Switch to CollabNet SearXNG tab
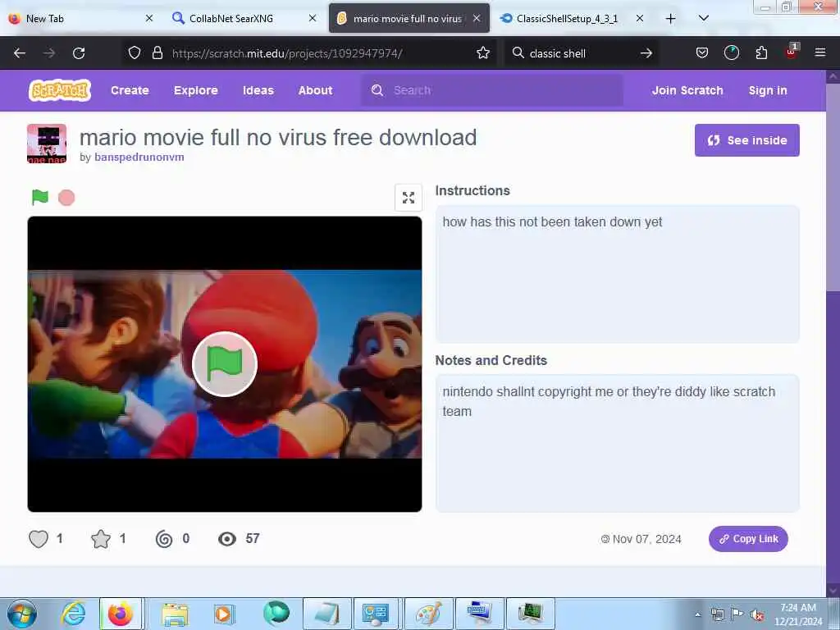 [244, 19]
